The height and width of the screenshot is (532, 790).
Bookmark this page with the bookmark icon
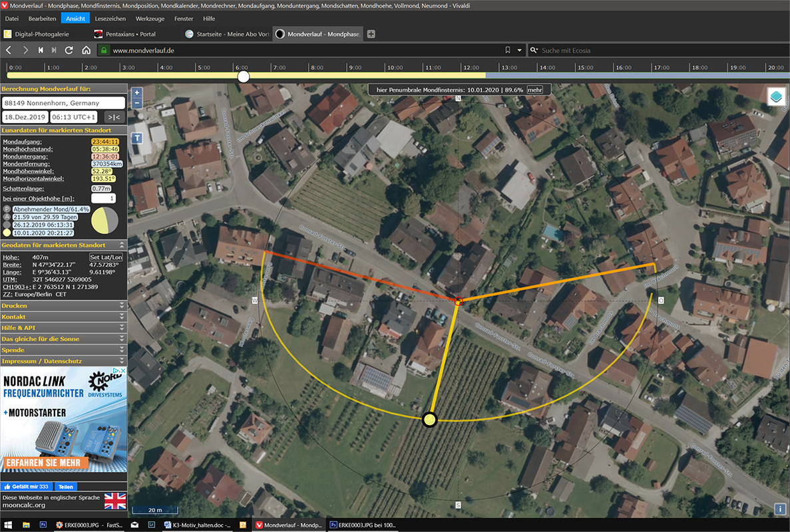pyautogui.click(x=508, y=51)
